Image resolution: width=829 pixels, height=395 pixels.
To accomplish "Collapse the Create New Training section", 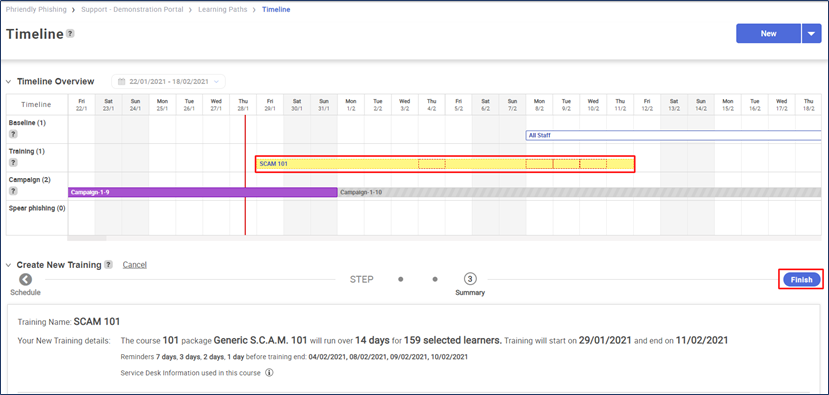I will pos(8,265).
